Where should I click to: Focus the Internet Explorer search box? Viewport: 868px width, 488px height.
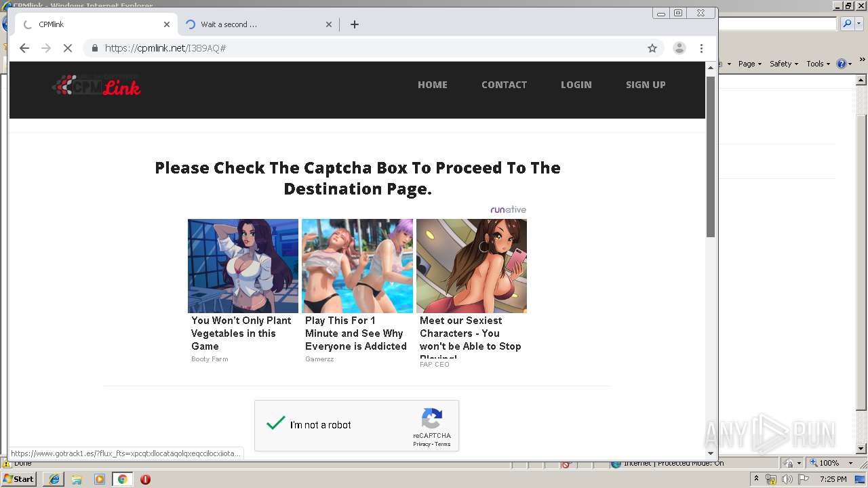(x=778, y=24)
